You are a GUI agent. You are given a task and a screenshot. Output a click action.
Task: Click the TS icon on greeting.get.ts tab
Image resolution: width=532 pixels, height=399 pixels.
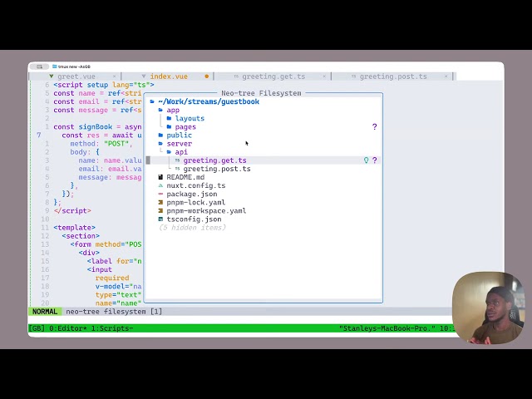pyautogui.click(x=236, y=76)
